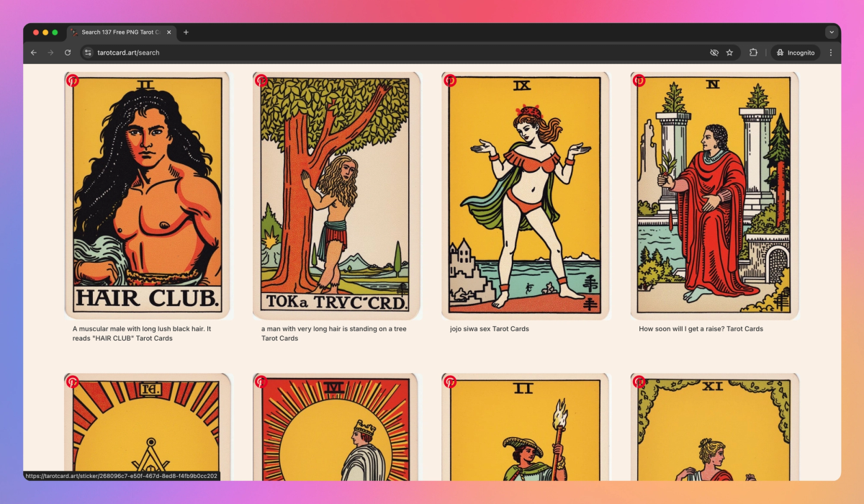Viewport: 864px width, 504px height.
Task: Reload the tarot search page
Action: [67, 52]
